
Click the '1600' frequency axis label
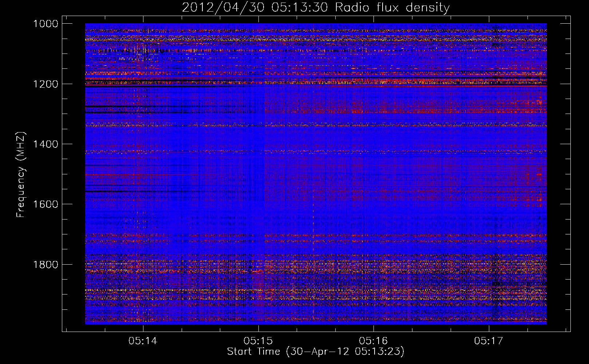tap(46, 204)
